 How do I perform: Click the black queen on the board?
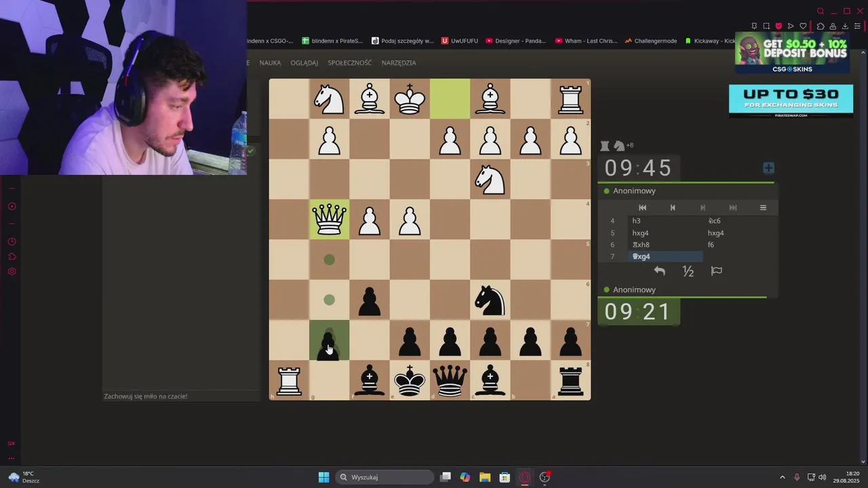(450, 380)
